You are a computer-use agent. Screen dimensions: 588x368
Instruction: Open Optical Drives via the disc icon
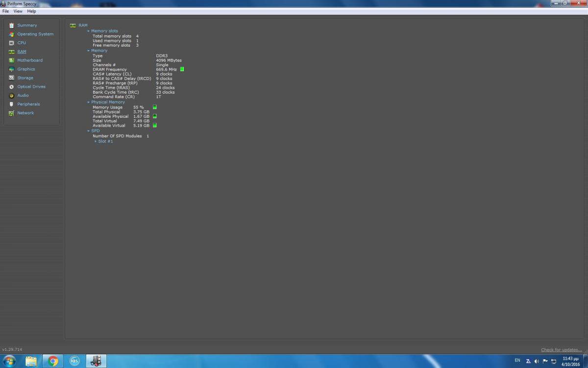pyautogui.click(x=12, y=87)
